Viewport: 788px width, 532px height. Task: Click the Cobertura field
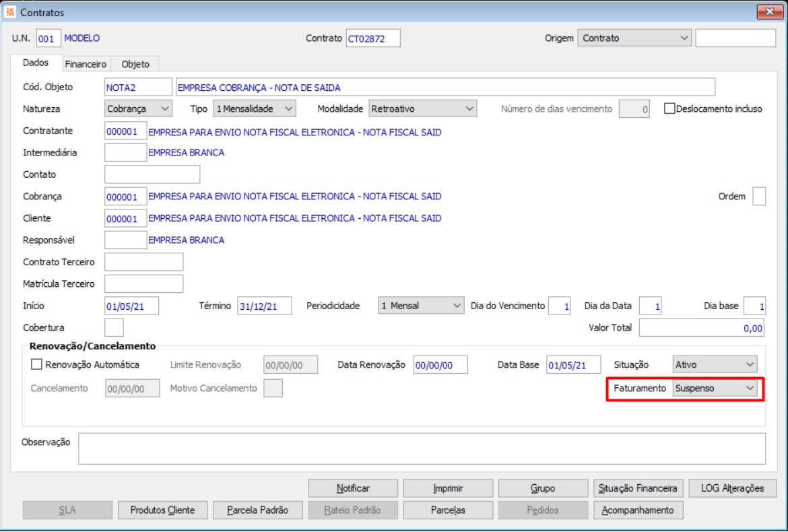[114, 327]
